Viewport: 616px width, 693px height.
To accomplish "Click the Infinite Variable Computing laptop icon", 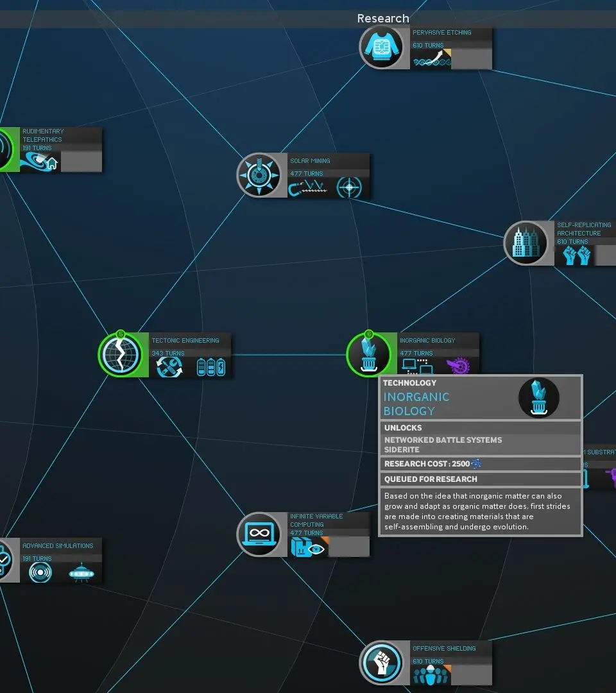I will [261, 534].
